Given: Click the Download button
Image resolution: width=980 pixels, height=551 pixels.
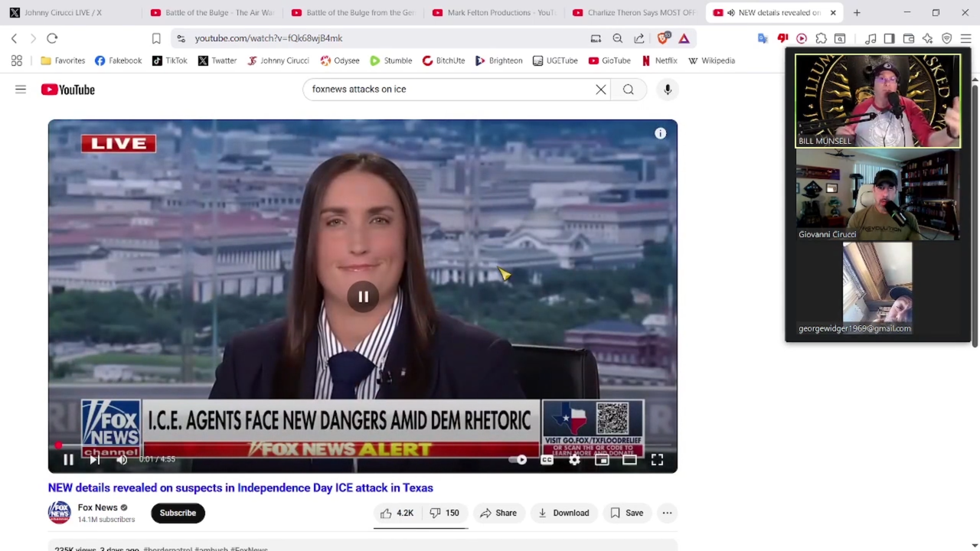Looking at the screenshot, I should pos(563,513).
